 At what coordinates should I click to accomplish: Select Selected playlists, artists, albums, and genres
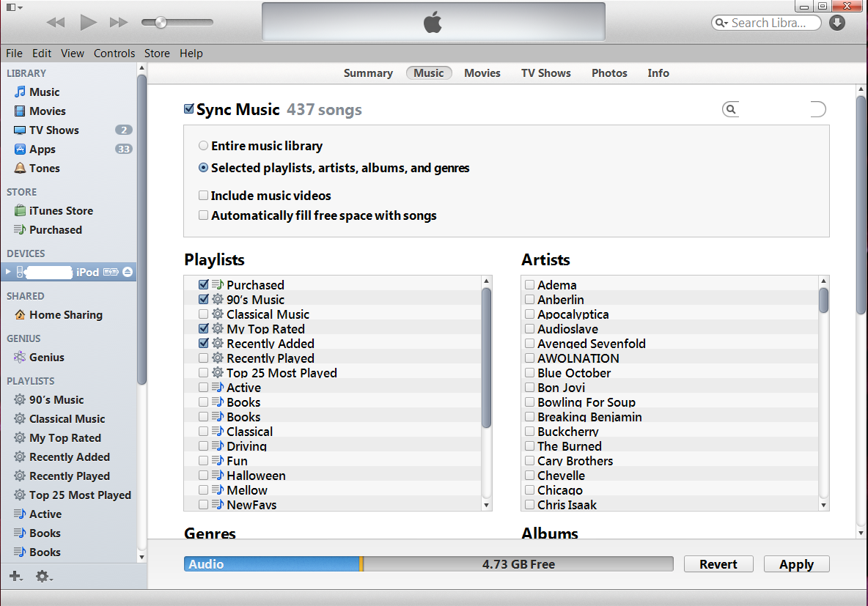tap(204, 168)
